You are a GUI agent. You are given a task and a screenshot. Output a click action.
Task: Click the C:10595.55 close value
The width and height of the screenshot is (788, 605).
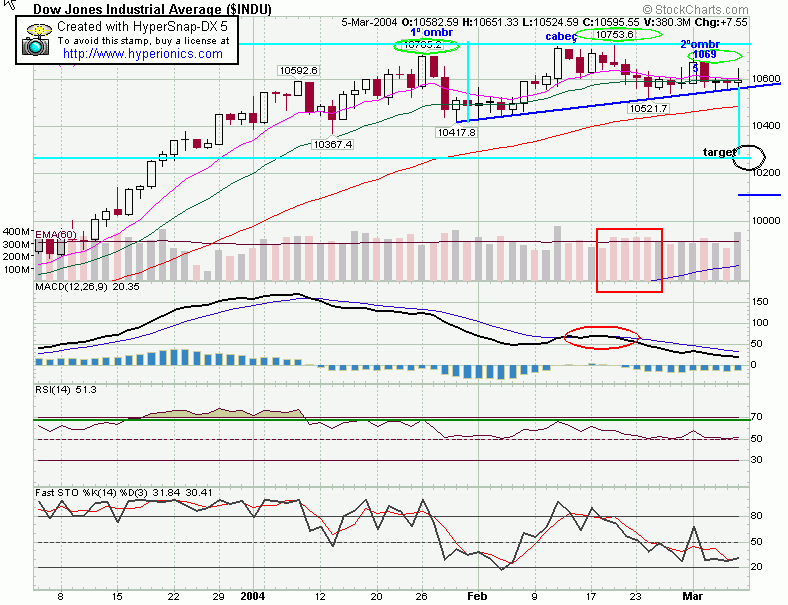tap(611, 22)
